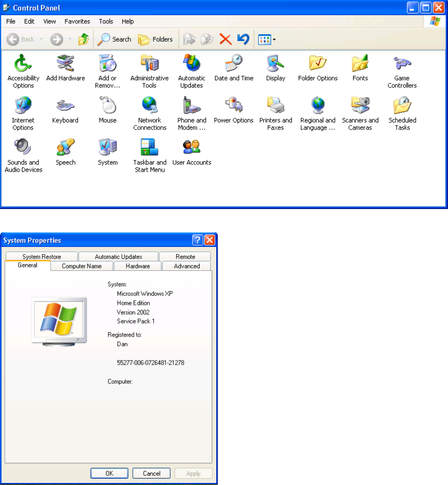Click the Back toolbar button

(x=21, y=39)
